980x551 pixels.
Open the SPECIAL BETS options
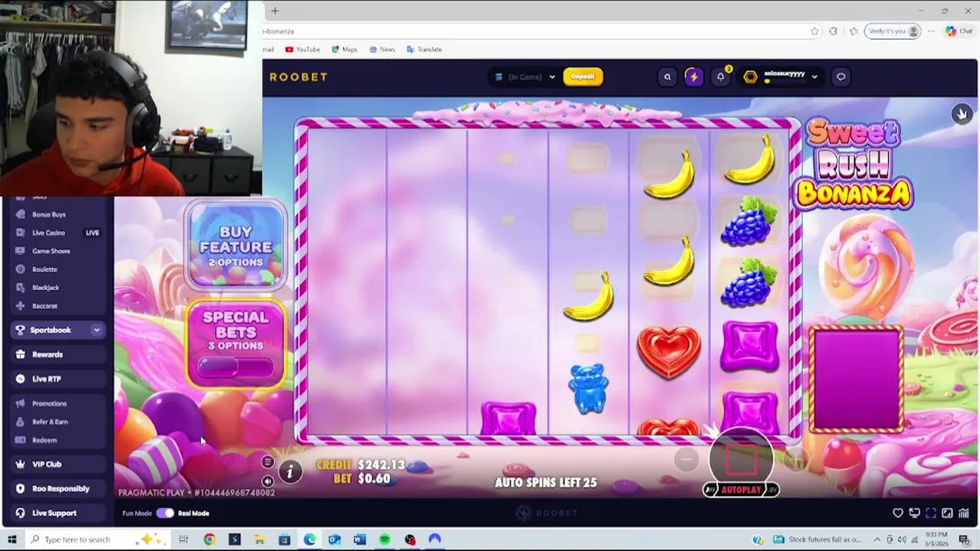tap(235, 343)
